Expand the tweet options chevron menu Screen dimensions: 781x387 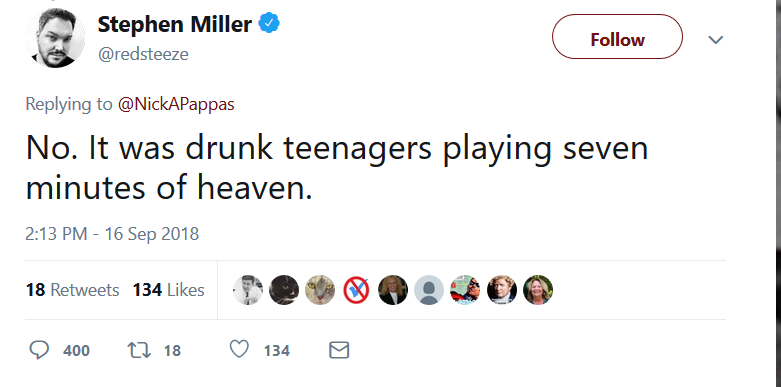coord(716,39)
